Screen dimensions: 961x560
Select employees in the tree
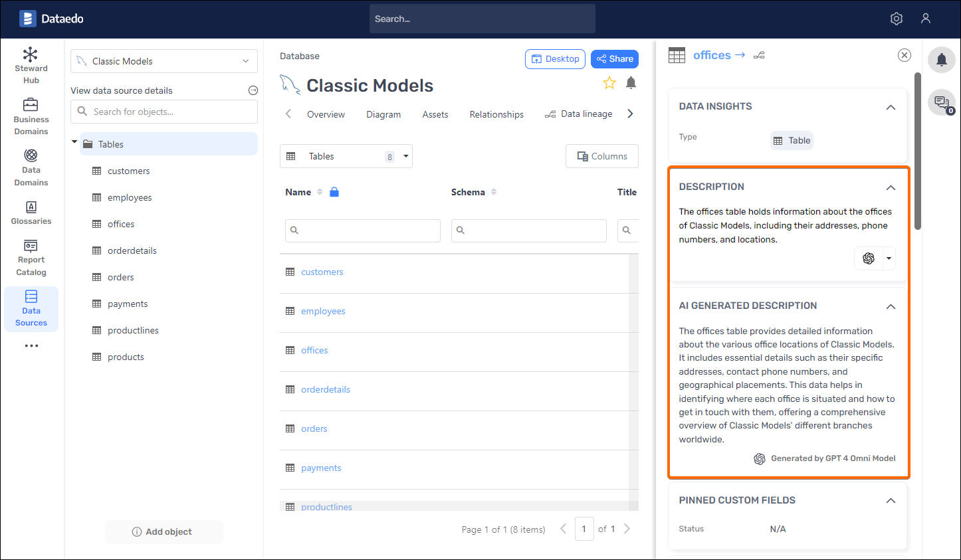click(x=130, y=197)
